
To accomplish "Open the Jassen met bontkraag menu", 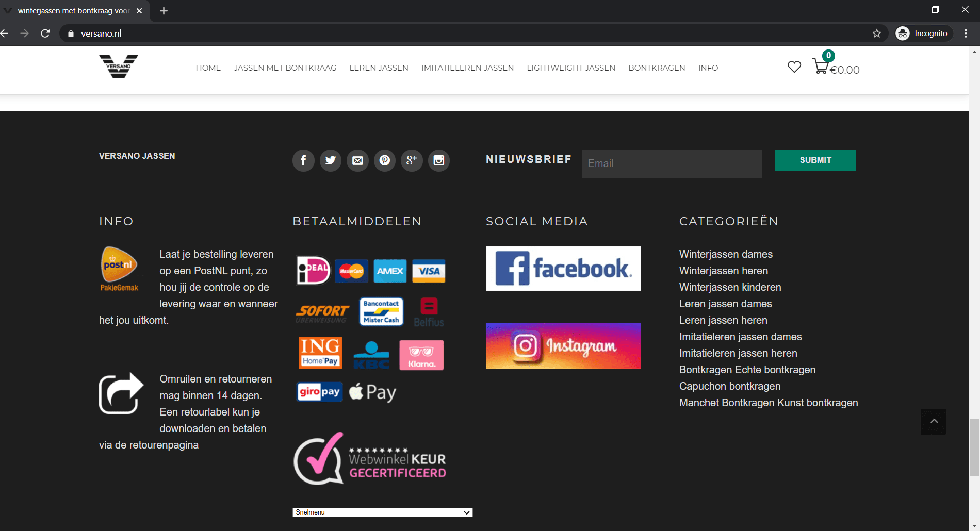I will pyautogui.click(x=285, y=68).
